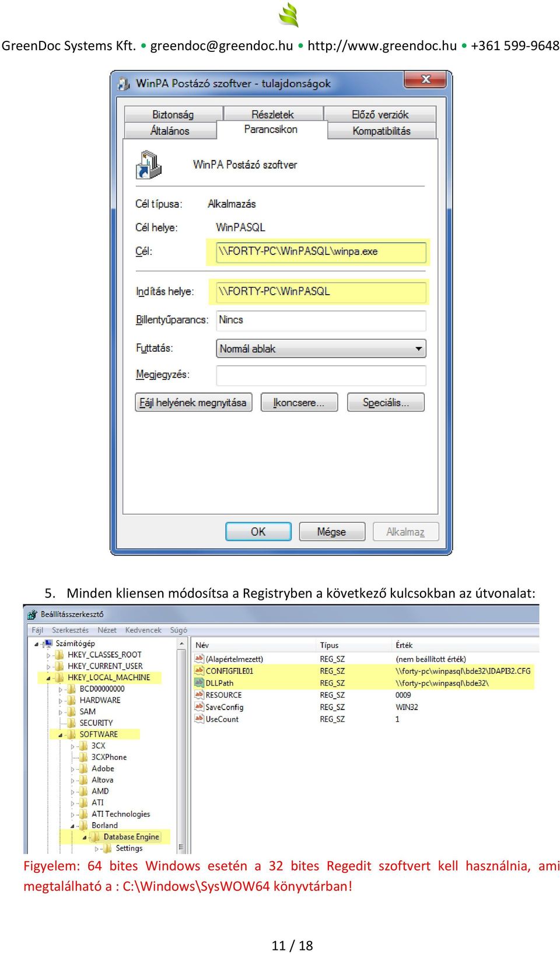
Task: Select the Settings subkey
Action: click(x=129, y=848)
